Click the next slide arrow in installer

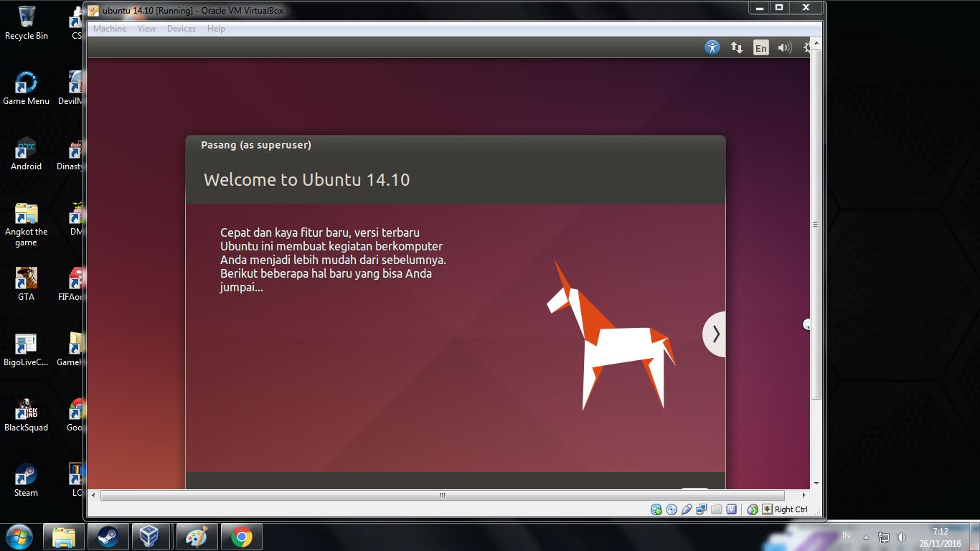coord(715,334)
